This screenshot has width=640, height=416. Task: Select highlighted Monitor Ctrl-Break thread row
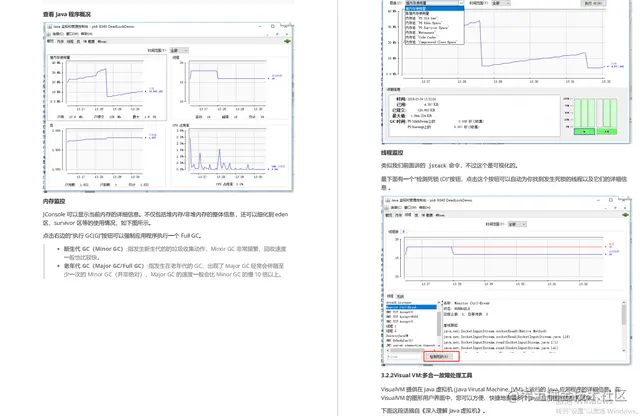click(411, 307)
